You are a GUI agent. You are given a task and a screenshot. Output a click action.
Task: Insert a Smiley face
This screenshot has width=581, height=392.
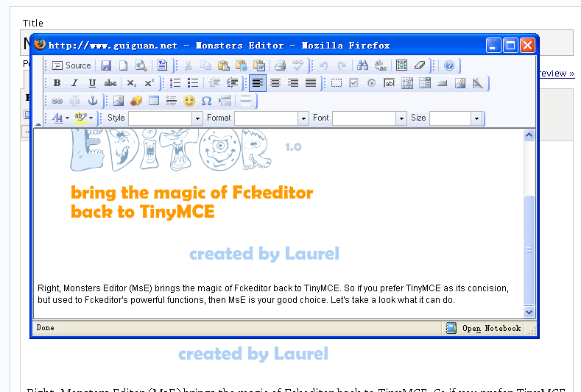pos(189,101)
